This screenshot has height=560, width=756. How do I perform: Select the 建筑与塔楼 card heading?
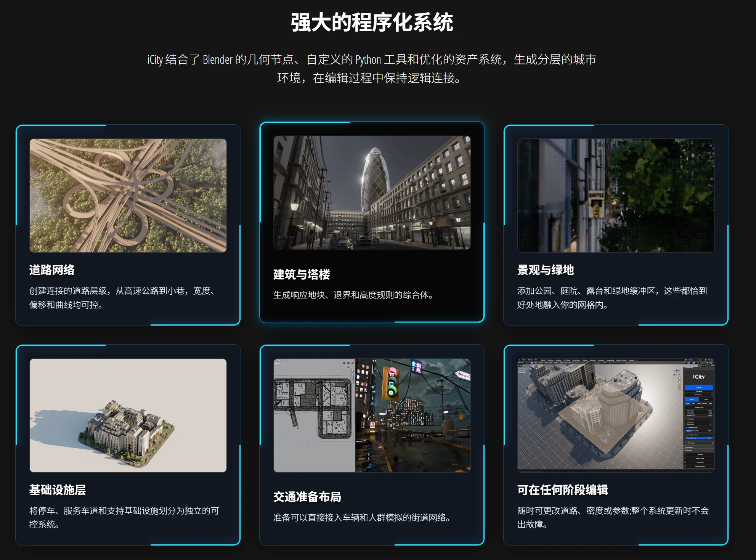point(301,274)
